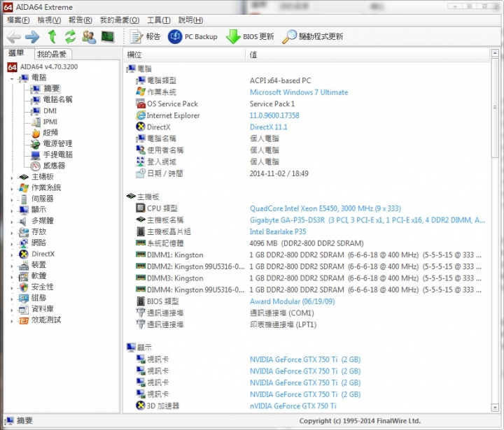This screenshot has width=504, height=430.
Task: Expand the 作業系統 tree node
Action: click(12, 188)
